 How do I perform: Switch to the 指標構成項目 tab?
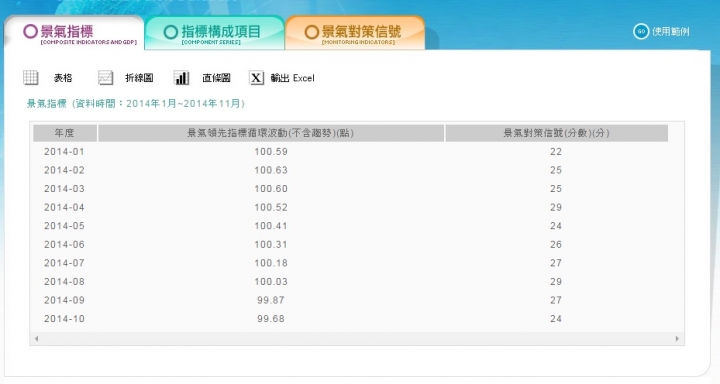[215, 33]
